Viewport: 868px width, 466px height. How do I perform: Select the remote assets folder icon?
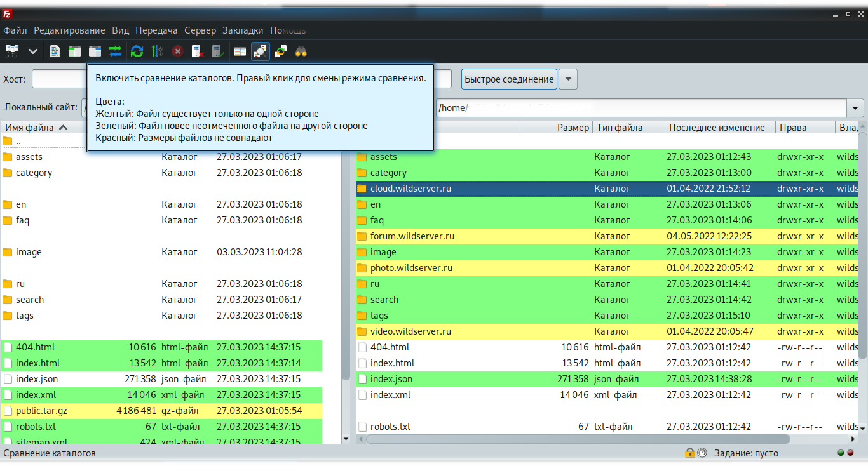(x=362, y=157)
